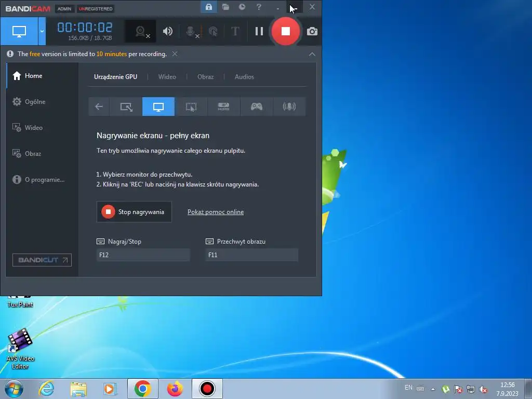Select game recording mode gamepad icon
This screenshot has width=532, height=399.
[x=257, y=107]
